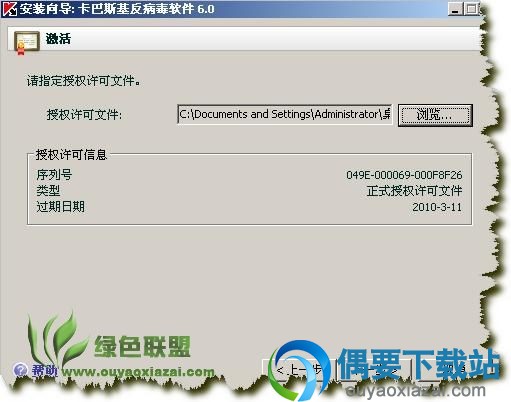Maximize the installation wizard window
511x402 pixels.
[x=471, y=9]
